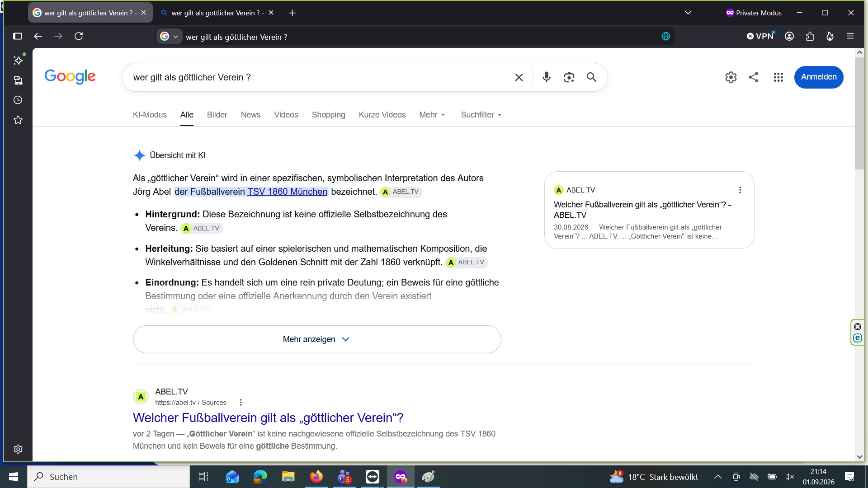Open three-dot menu on source card
This screenshot has height=488, width=868.
pos(740,190)
